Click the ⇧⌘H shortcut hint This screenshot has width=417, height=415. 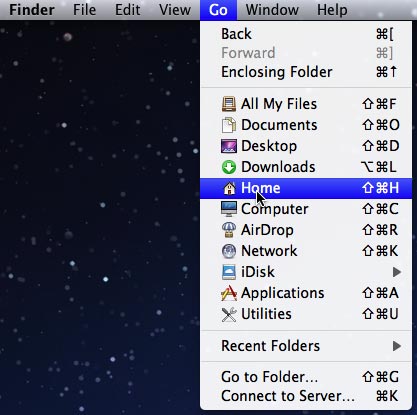(380, 188)
